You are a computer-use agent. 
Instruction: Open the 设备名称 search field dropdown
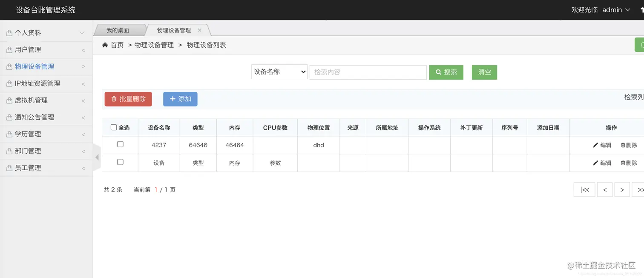[279, 72]
